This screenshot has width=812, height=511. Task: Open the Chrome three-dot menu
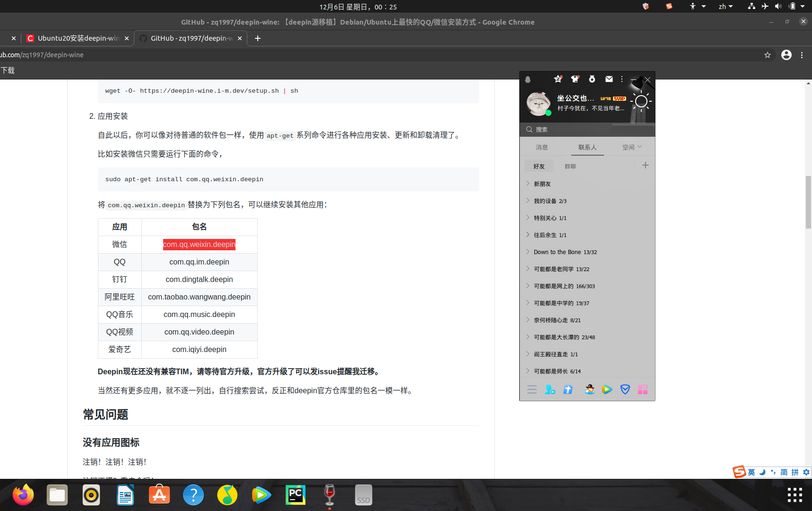(x=802, y=55)
